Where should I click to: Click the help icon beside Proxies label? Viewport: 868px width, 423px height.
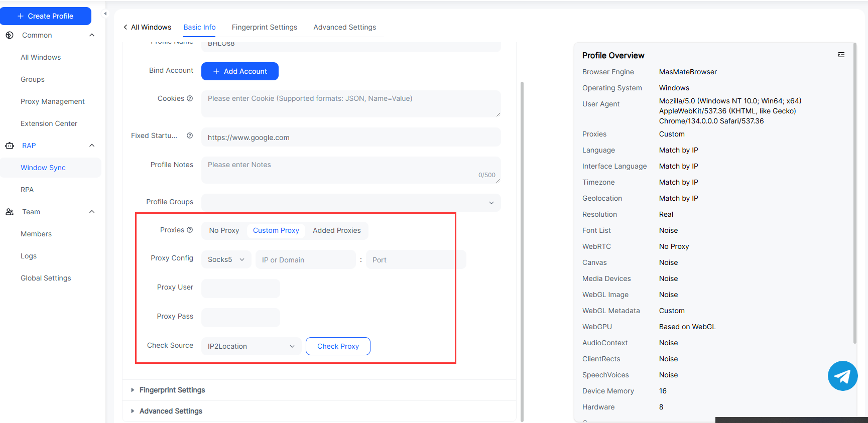[x=190, y=230]
